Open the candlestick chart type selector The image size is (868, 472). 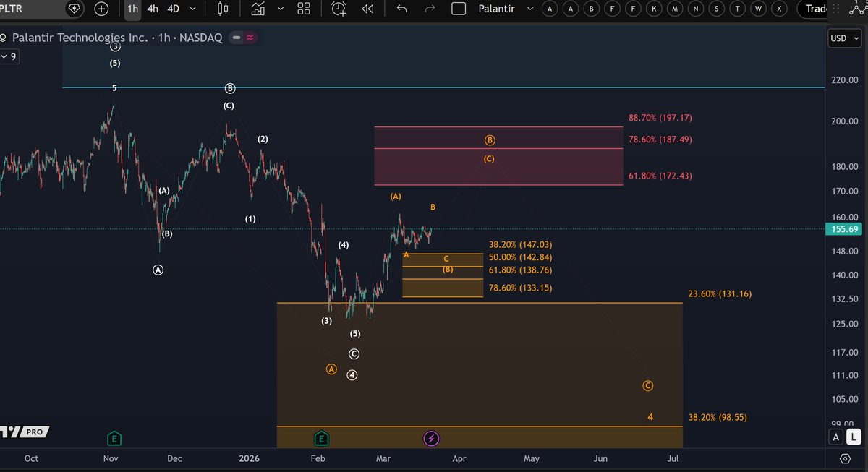223,9
